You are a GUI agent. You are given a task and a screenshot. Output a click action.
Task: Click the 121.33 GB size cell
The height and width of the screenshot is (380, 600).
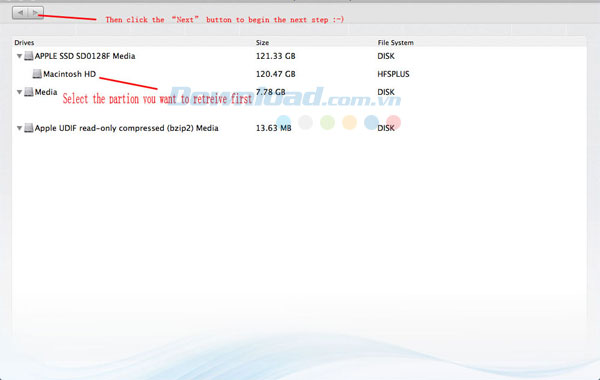pos(276,56)
